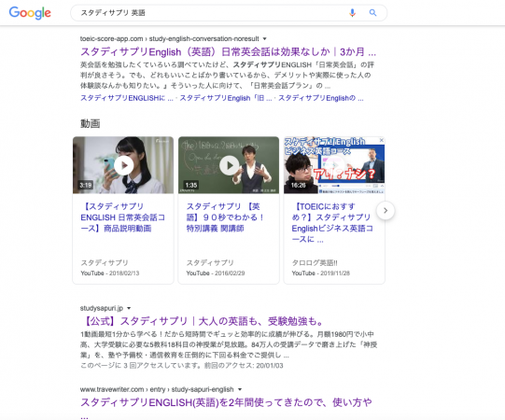Play the 3:19 ENGLISH 日常英会話 video
This screenshot has width=505, height=420.
pos(123,165)
